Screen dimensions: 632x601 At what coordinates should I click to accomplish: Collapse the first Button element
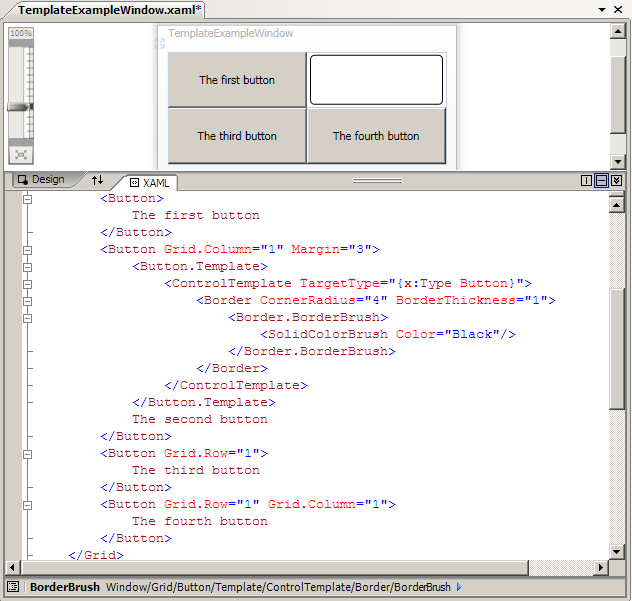tap(27, 199)
